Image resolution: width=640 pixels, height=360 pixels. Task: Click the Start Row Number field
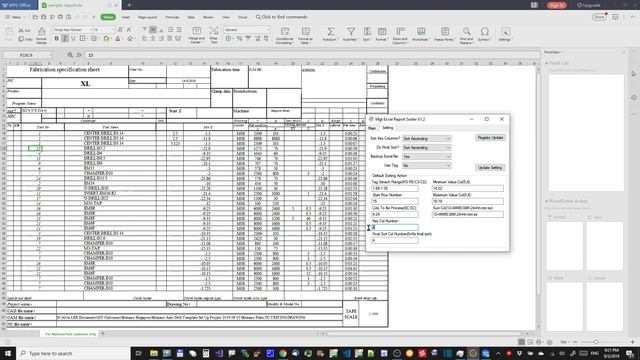pos(395,201)
